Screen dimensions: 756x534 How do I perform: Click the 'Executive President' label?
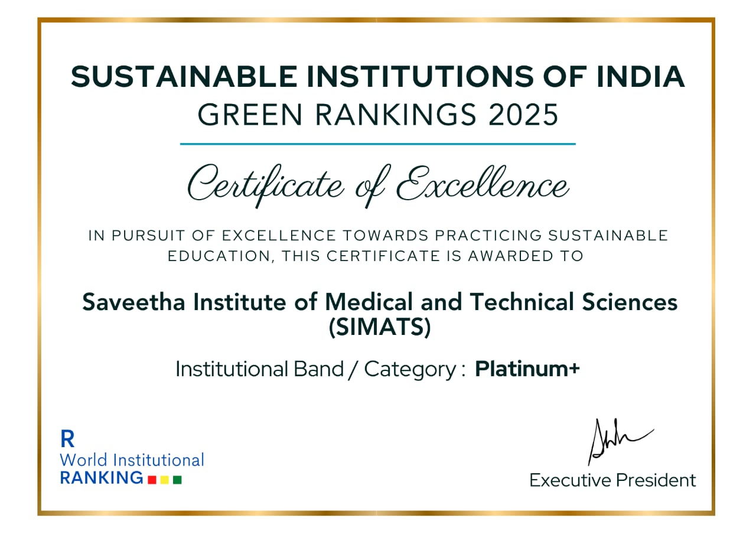612,480
